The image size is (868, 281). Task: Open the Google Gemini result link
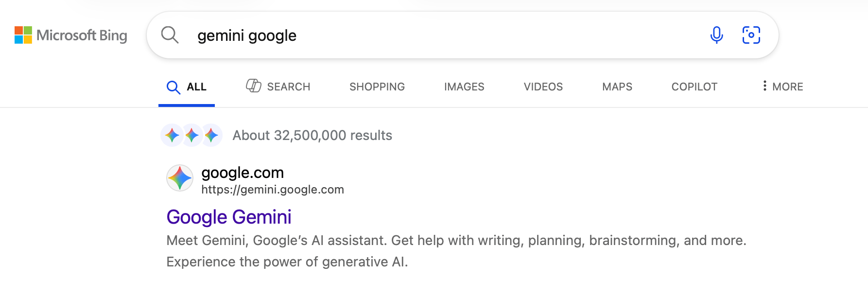tap(228, 217)
